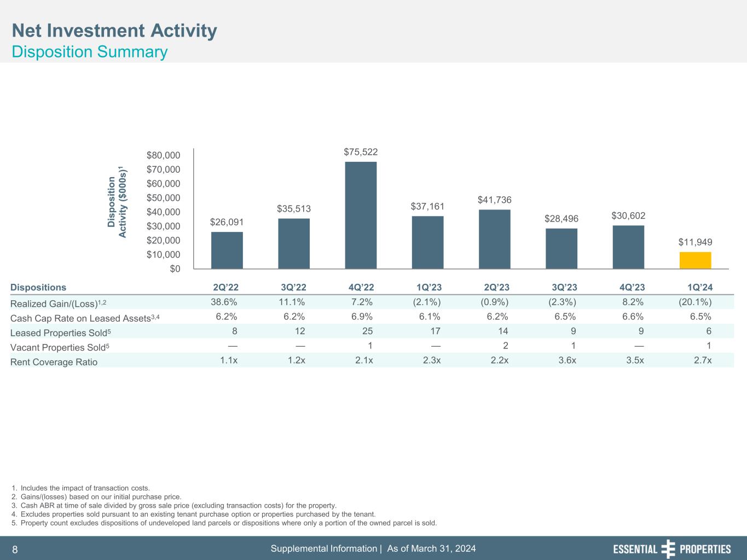Click the yellow 1Q'24 bar
Viewport: 747px width, 560px height.
pos(695,260)
